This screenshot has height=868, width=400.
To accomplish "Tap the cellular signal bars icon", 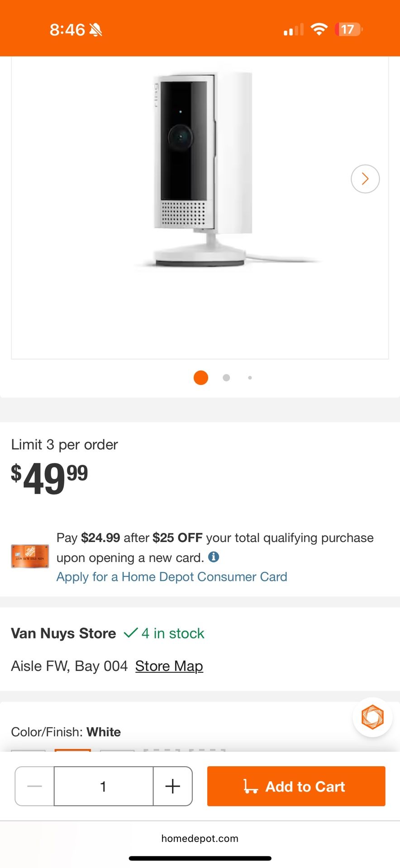I will coord(293,30).
